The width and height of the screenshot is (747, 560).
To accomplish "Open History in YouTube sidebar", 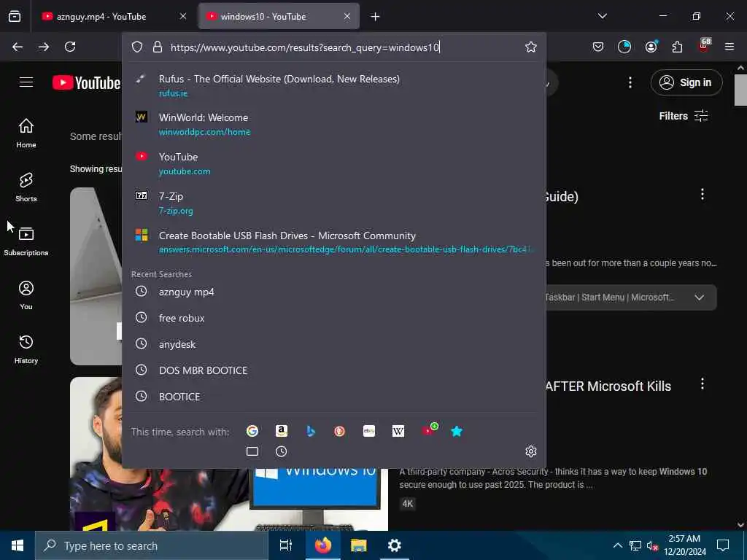I will (x=26, y=349).
